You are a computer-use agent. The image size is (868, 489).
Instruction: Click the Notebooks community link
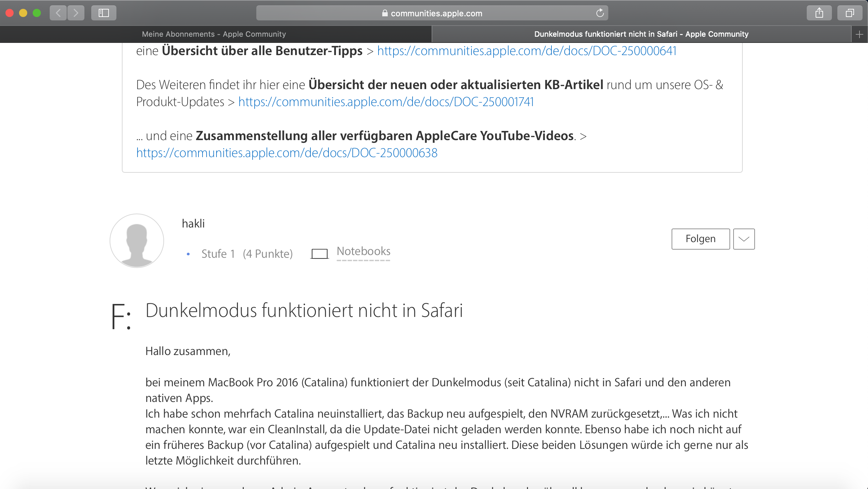click(363, 251)
